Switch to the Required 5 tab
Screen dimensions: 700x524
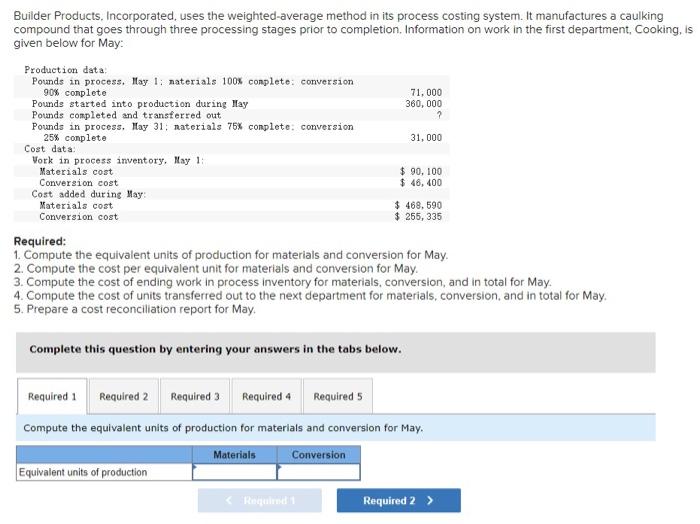pos(338,396)
